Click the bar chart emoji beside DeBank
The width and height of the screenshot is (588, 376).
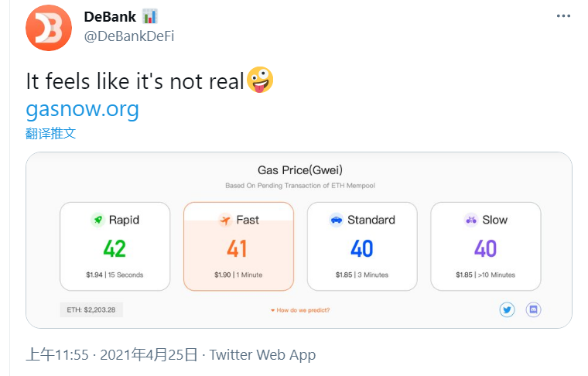point(149,16)
